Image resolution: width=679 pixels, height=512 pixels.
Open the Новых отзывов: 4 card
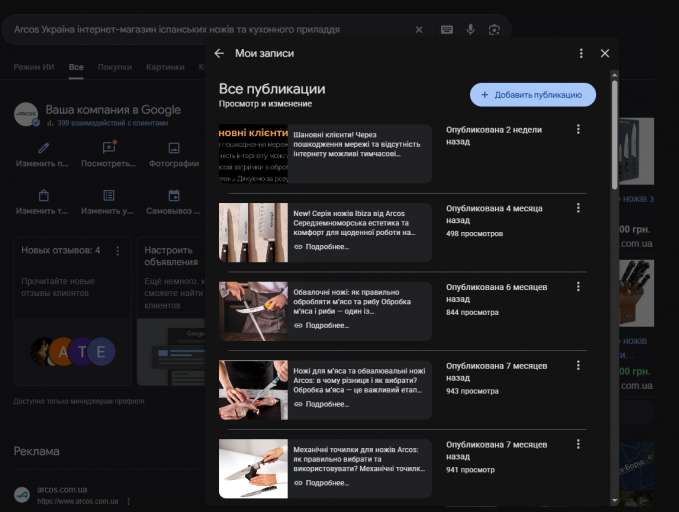pos(73,311)
